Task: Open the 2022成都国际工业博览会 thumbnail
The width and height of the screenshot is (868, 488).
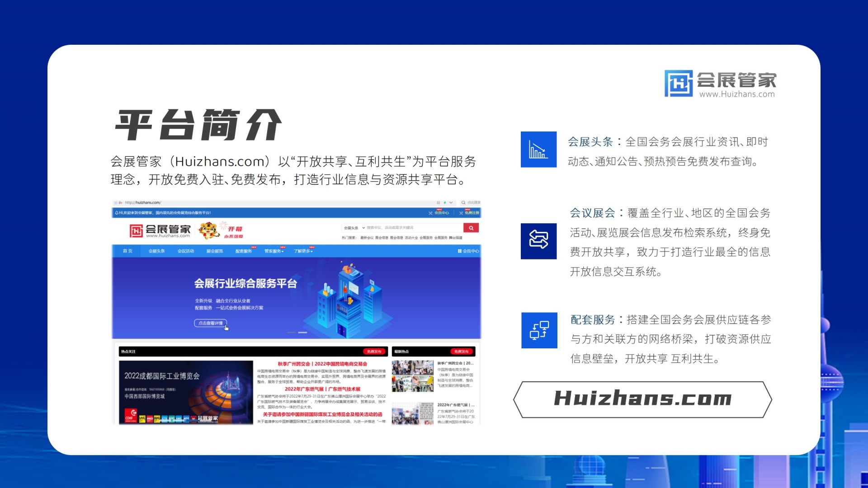Action: click(x=186, y=392)
